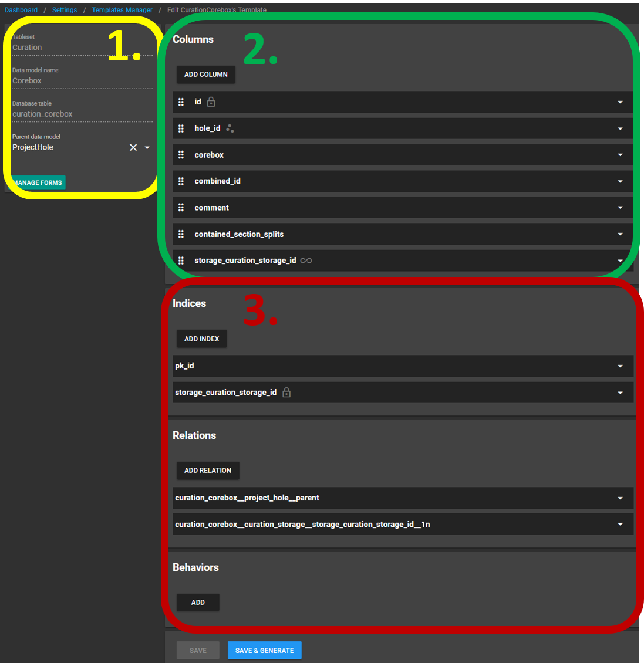
Task: Clear the ProjectHole parent data model with the X
Action: (133, 147)
